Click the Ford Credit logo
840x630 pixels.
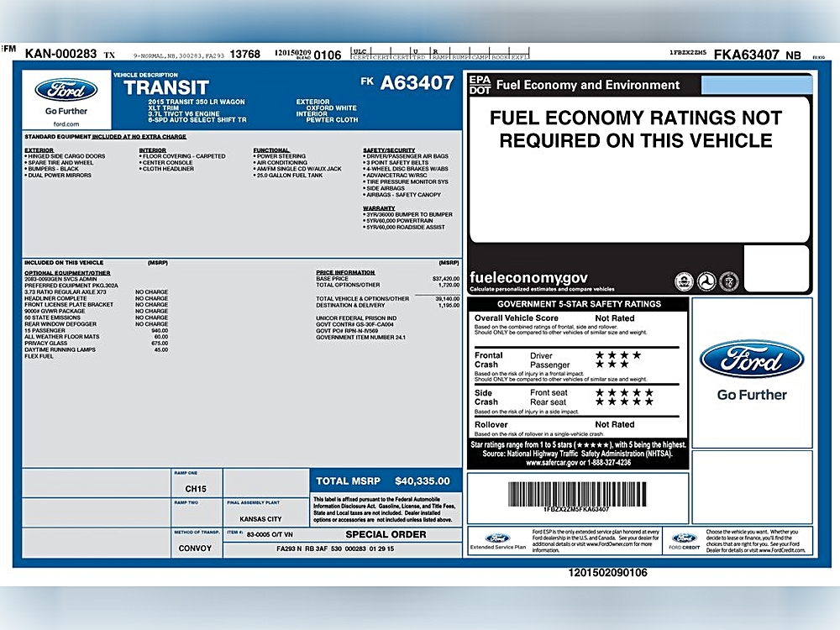coord(684,541)
